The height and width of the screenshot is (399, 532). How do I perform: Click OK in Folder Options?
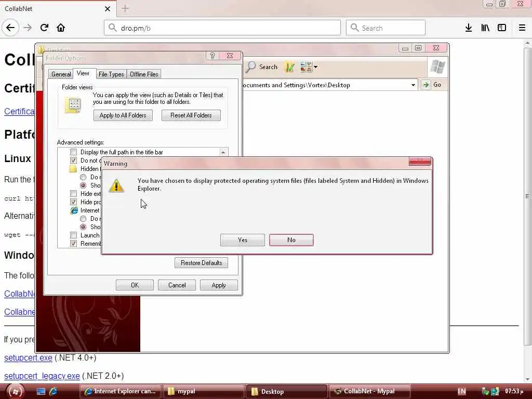(x=135, y=285)
